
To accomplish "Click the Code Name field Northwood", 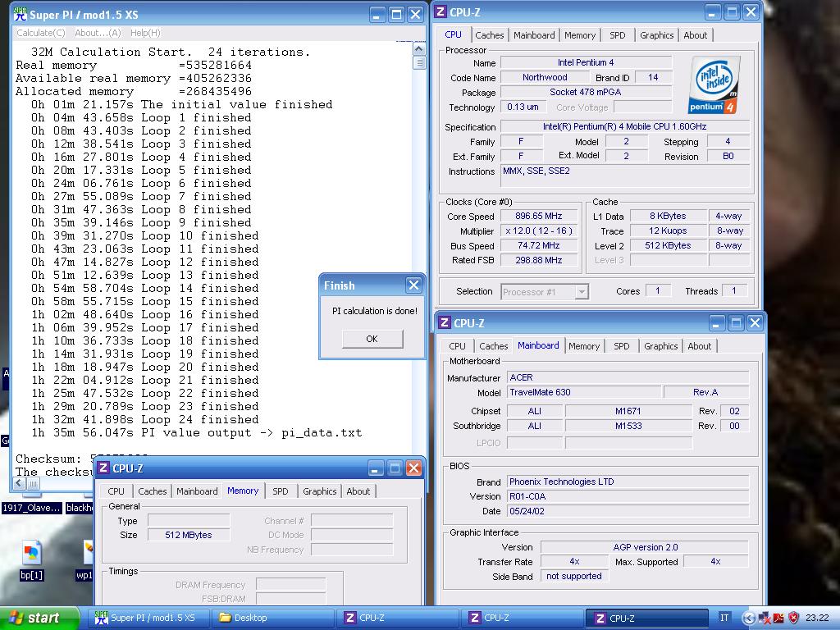I will (545, 78).
